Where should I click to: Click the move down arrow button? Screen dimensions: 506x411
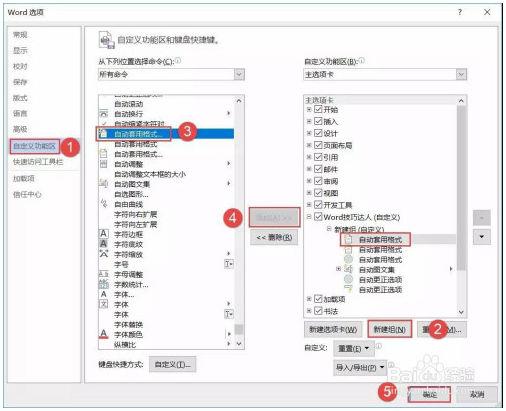[x=482, y=237]
